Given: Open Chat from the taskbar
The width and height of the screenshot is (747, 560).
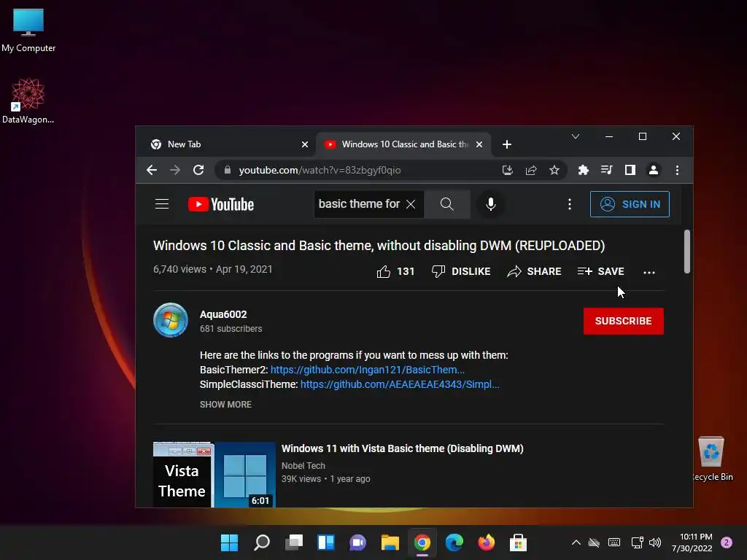Looking at the screenshot, I should tap(357, 542).
